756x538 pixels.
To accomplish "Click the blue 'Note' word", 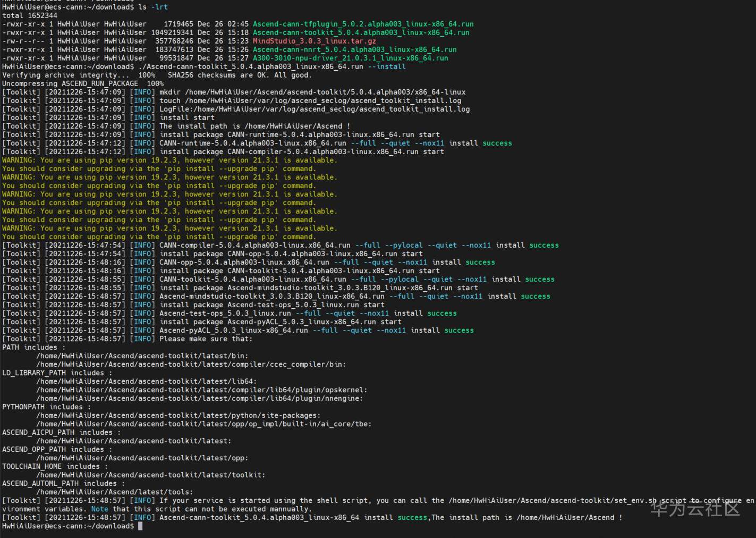I will click(100, 509).
